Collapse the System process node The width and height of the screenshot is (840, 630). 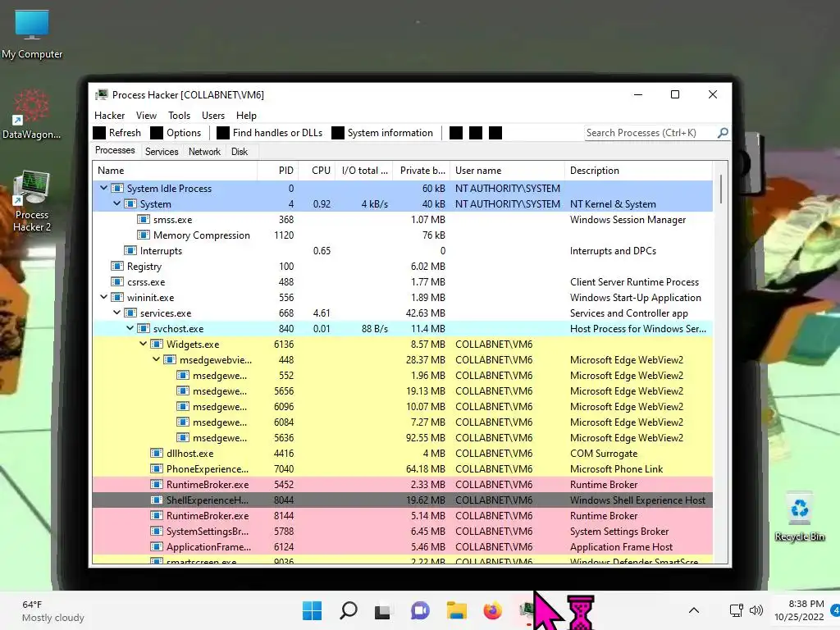116,203
